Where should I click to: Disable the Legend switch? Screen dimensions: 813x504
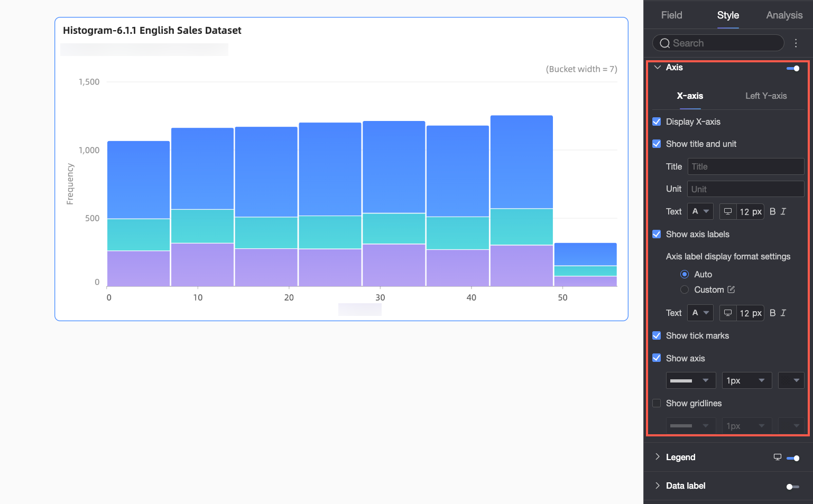[793, 458]
